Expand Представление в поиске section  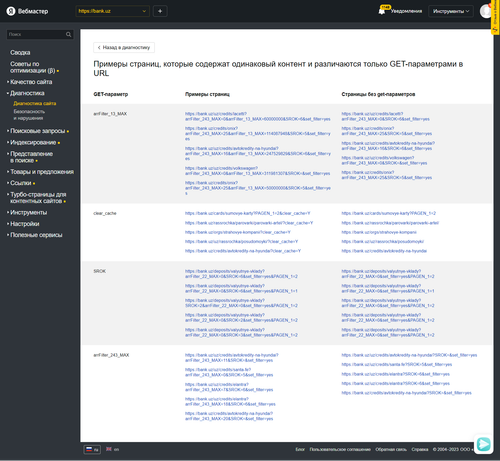tap(31, 157)
